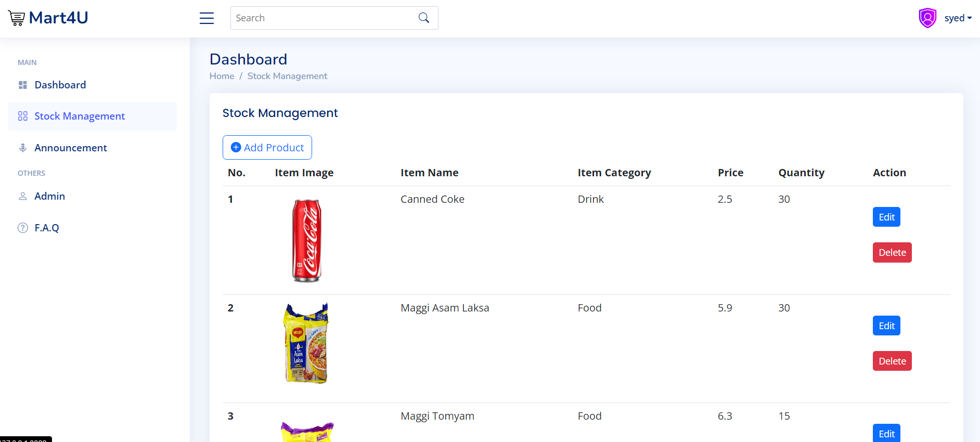The height and width of the screenshot is (442, 980).
Task: Open the Admin sidebar menu item
Action: click(x=50, y=197)
